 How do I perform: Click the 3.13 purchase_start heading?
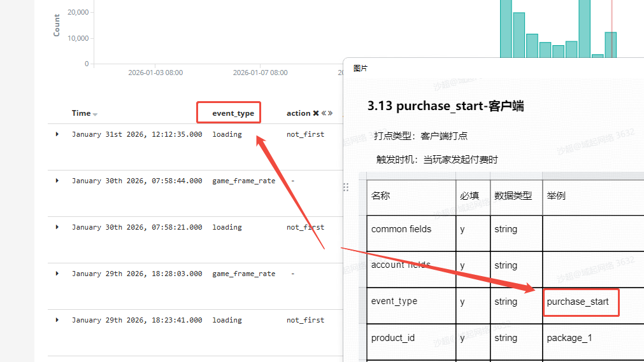[x=445, y=106]
